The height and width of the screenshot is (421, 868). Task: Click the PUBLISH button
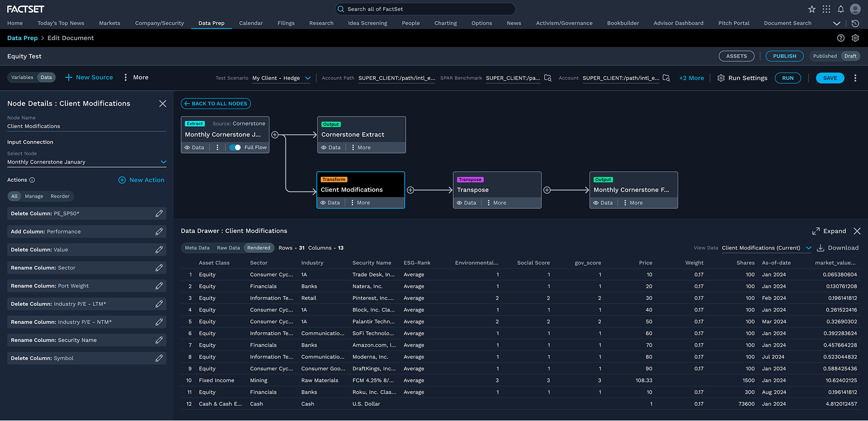click(785, 56)
